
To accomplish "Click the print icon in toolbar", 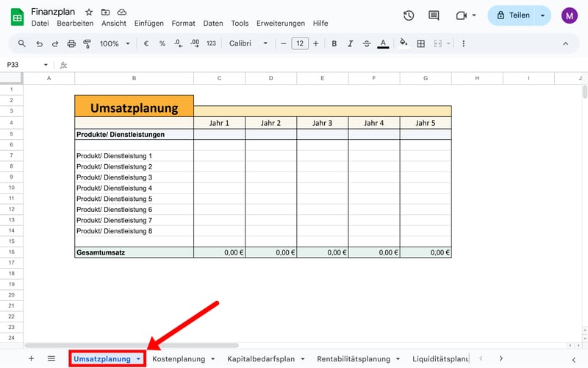I will point(72,43).
